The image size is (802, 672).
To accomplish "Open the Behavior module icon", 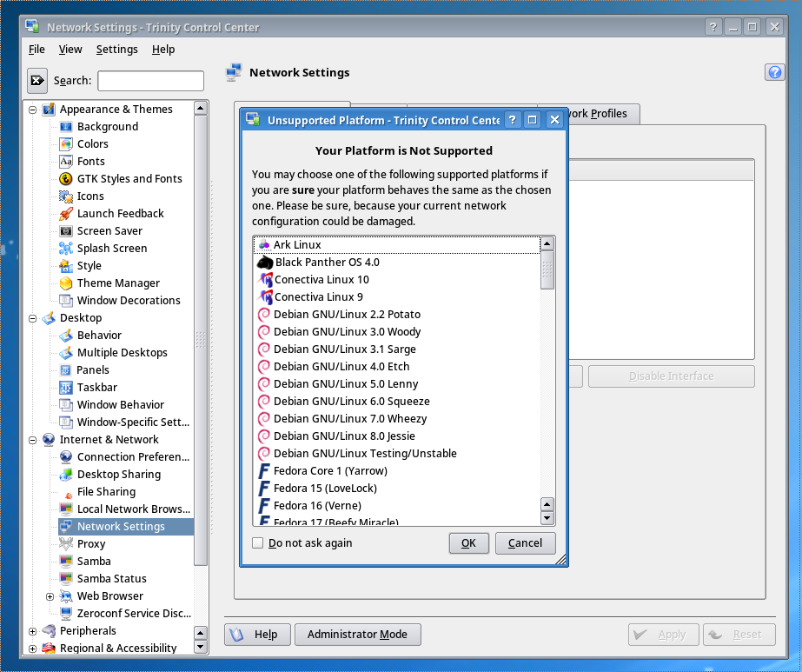I will (66, 336).
